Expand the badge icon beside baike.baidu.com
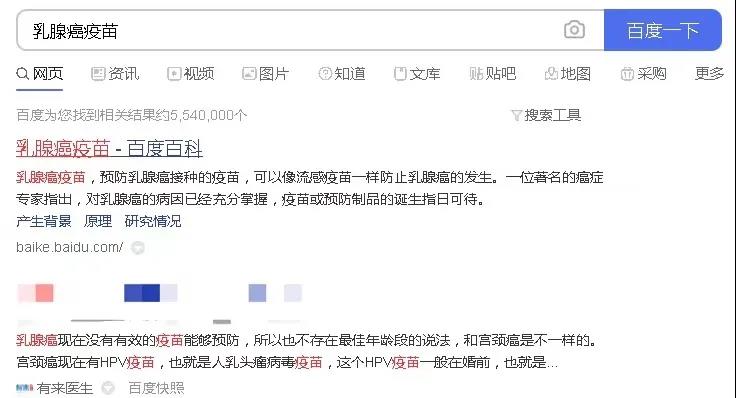This screenshot has height=398, width=736. 138,247
